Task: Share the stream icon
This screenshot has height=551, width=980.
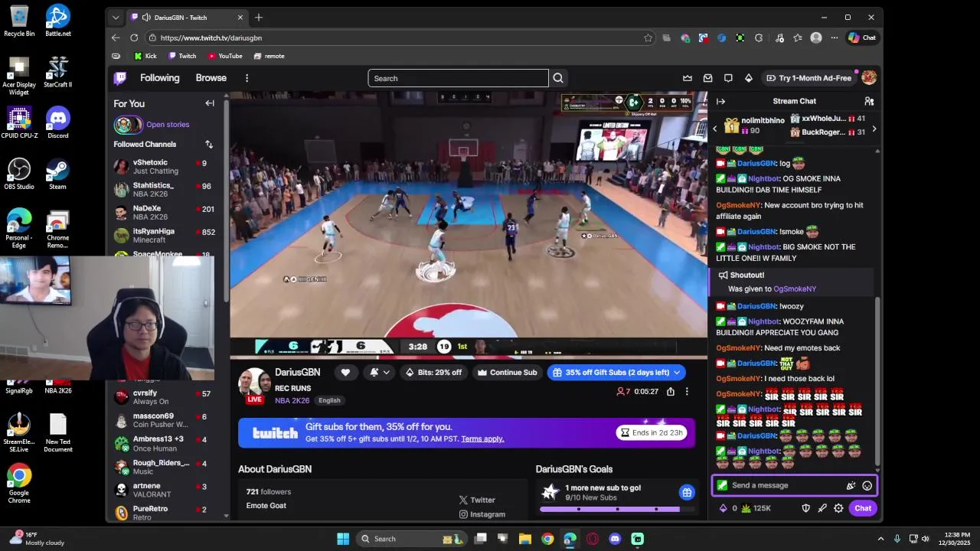Action: [x=671, y=392]
